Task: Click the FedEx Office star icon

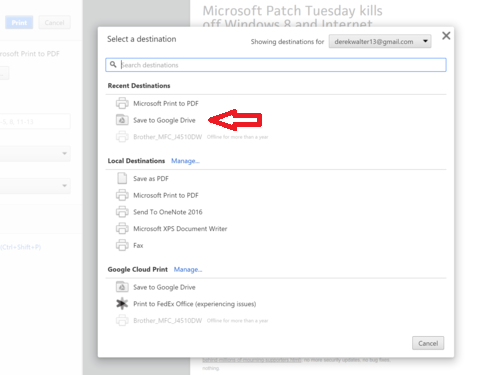Action: point(122,303)
